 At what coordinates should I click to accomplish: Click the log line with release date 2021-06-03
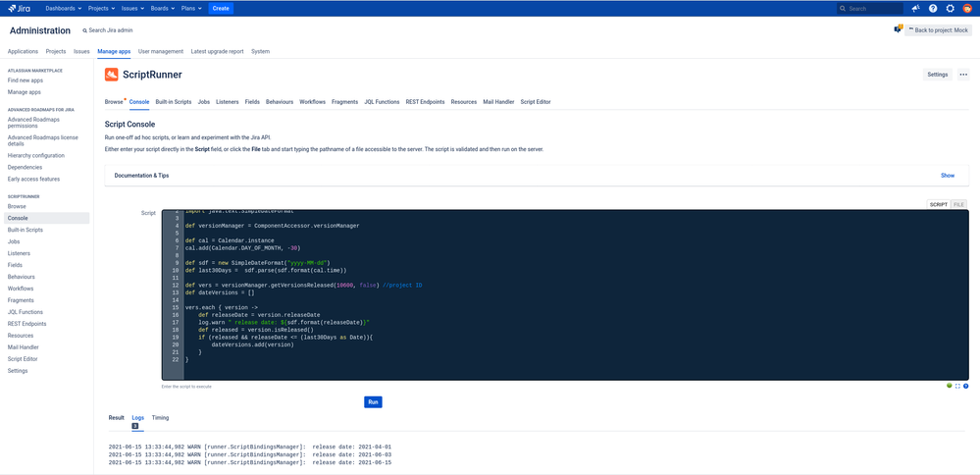click(250, 455)
